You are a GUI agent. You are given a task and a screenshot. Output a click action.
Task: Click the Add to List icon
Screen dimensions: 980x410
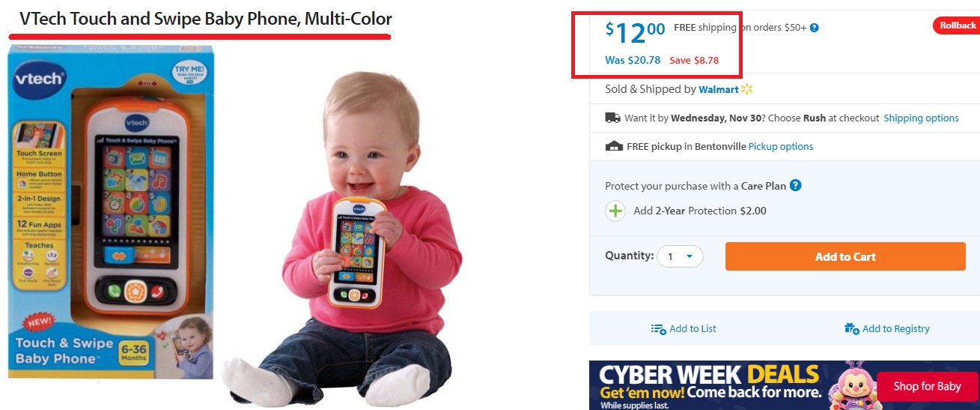658,328
